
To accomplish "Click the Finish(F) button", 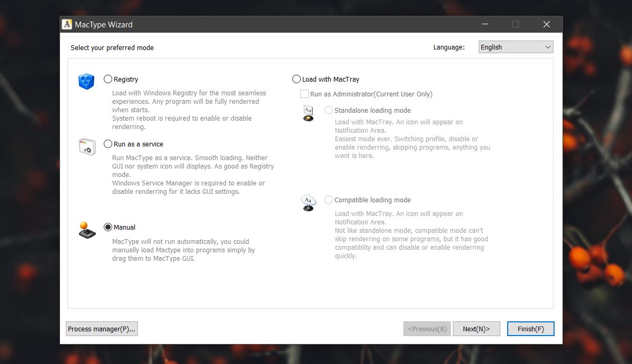I will tap(531, 329).
